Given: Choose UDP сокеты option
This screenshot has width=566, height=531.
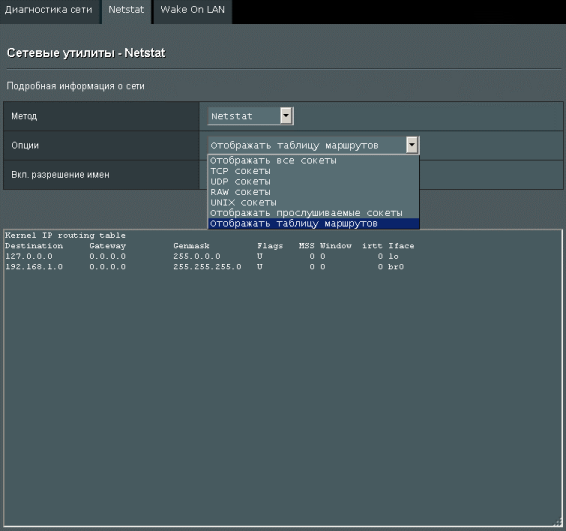Looking at the screenshot, I should tap(313, 182).
